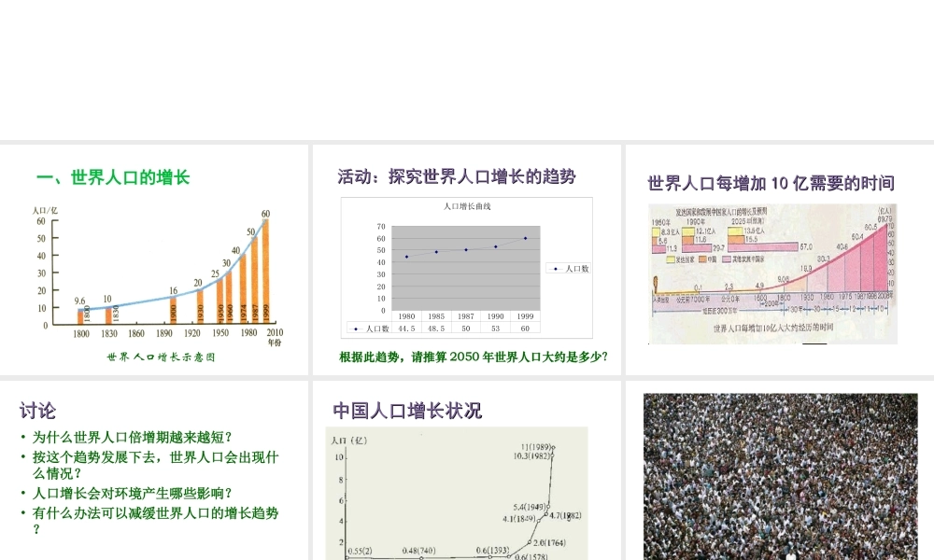The height and width of the screenshot is (560, 934).
Task: Open the slide 世界人口每增加10亿需要的时间
Action: click(x=780, y=259)
